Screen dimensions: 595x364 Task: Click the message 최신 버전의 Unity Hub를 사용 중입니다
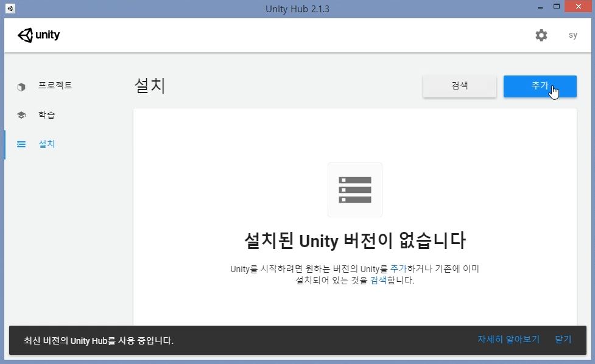(99, 340)
